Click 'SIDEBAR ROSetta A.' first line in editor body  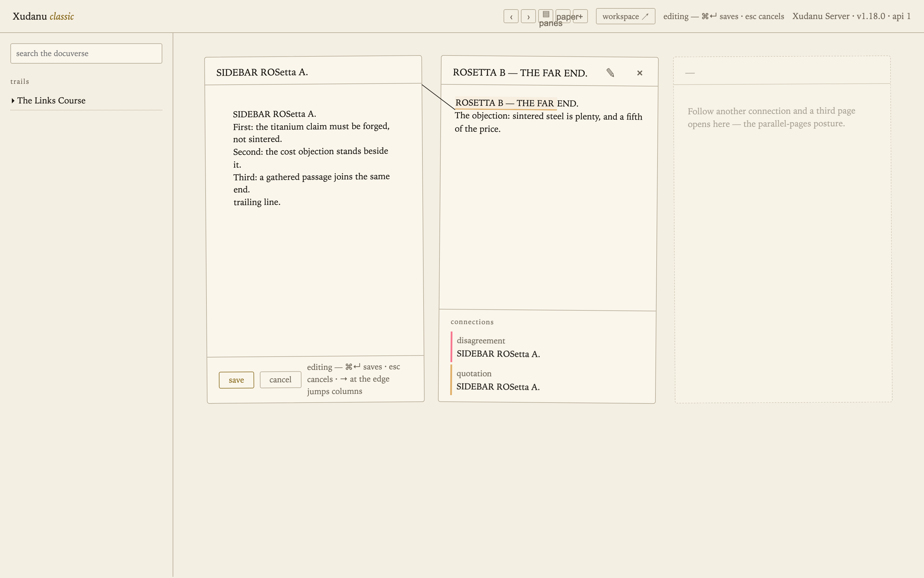pyautogui.click(x=275, y=114)
